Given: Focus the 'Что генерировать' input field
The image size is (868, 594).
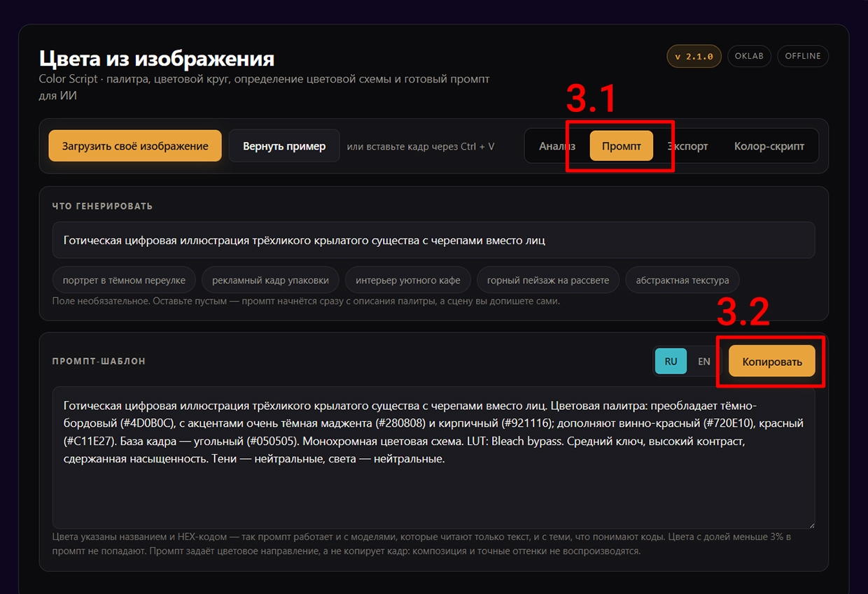Looking at the screenshot, I should point(434,240).
